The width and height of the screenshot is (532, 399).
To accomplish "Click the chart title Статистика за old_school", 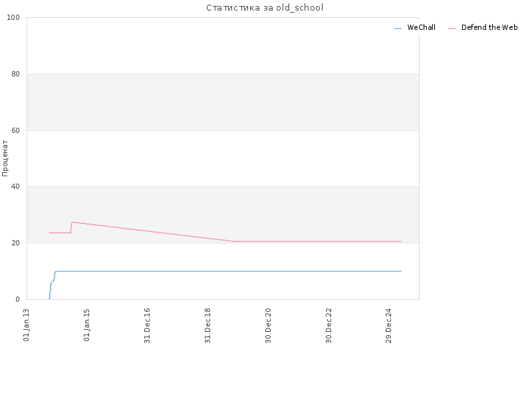I will [x=265, y=7].
